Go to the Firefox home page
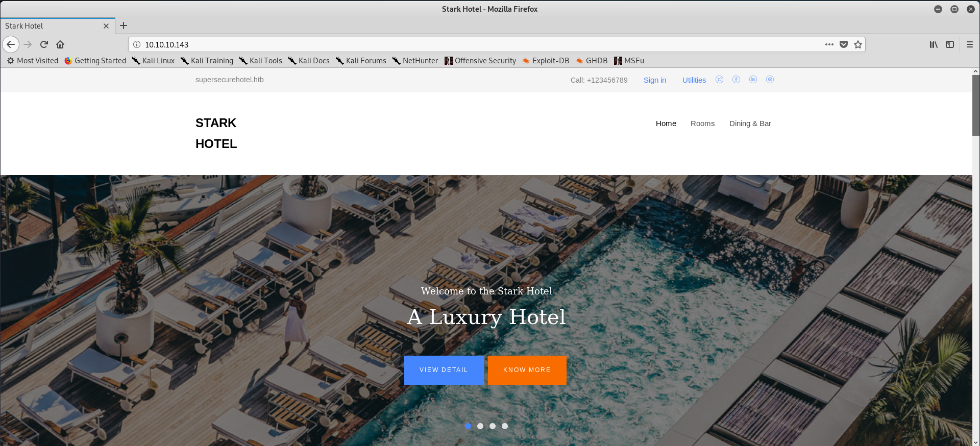Image resolution: width=980 pixels, height=446 pixels. coord(60,44)
